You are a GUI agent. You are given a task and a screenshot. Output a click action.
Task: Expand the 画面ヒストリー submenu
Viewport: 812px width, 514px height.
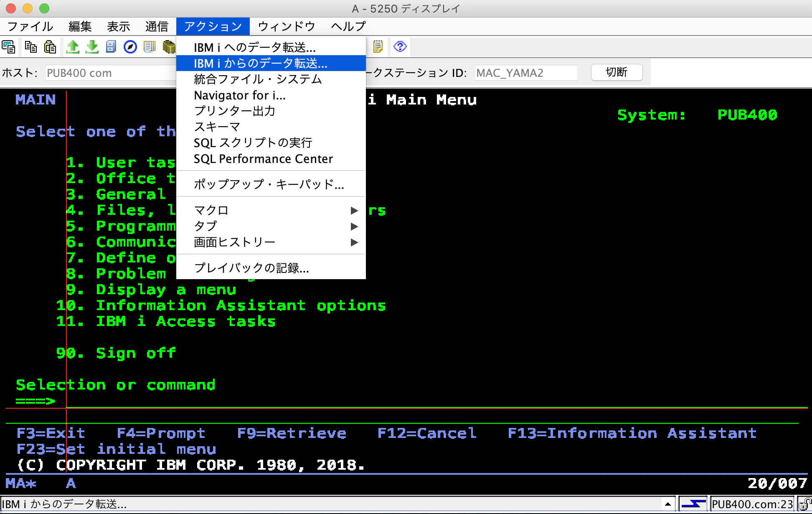coord(271,242)
